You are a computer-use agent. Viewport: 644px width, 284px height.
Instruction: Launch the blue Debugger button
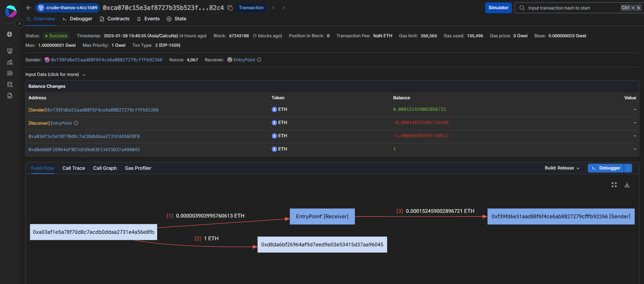pyautogui.click(x=606, y=168)
